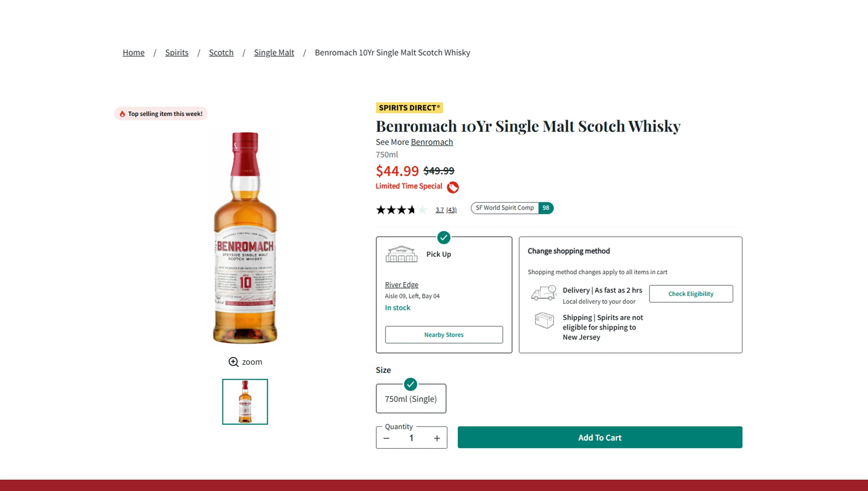
Task: Click the zoom magnifier icon below the bottle
Action: 233,362
